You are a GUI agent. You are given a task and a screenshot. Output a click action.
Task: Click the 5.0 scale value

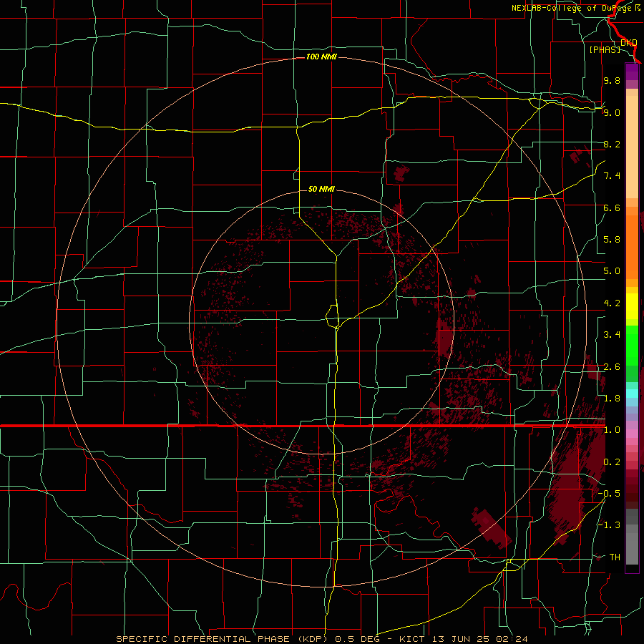pyautogui.click(x=612, y=271)
